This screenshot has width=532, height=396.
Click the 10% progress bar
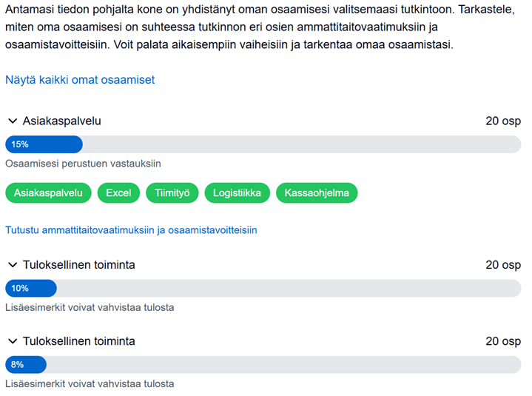(x=263, y=289)
